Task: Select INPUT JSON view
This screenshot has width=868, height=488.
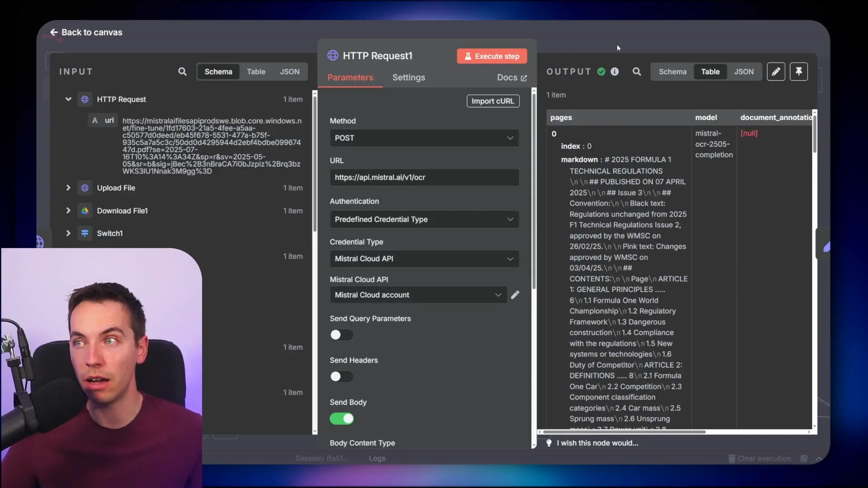Action: tap(289, 71)
